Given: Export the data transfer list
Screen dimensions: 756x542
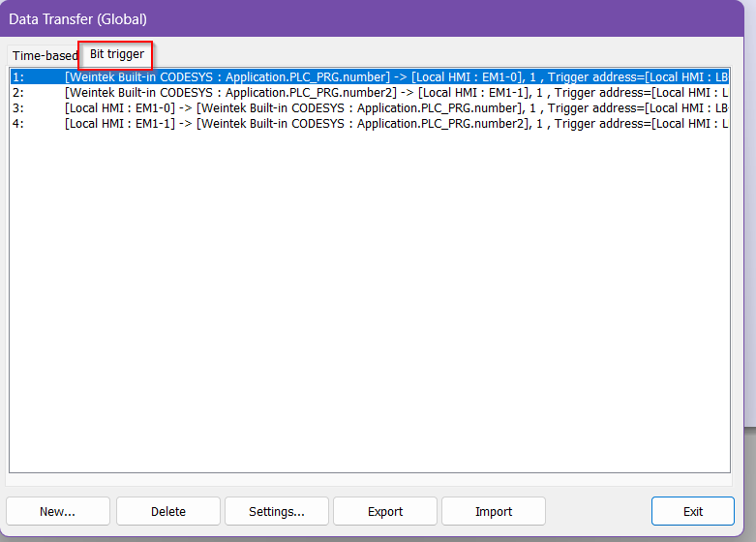Looking at the screenshot, I should tap(385, 511).
